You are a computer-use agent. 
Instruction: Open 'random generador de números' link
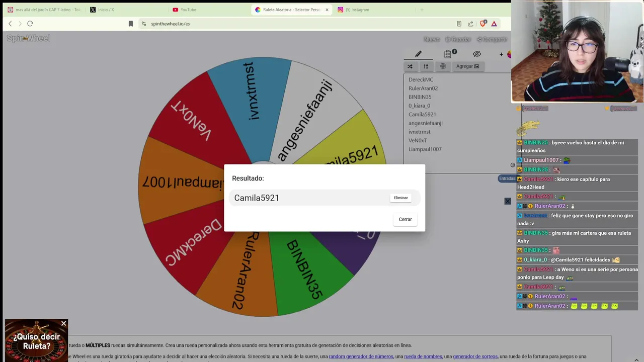coord(361,356)
